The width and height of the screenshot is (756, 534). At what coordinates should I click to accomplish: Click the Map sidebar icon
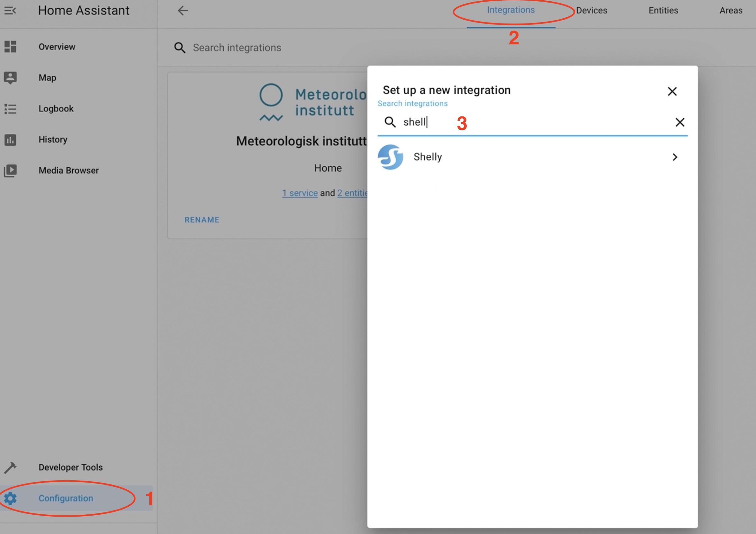point(10,78)
